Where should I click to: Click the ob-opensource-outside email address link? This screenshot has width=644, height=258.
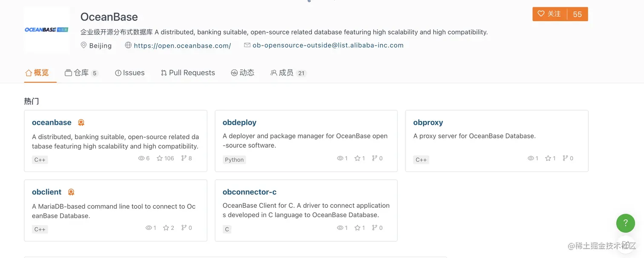pos(328,45)
